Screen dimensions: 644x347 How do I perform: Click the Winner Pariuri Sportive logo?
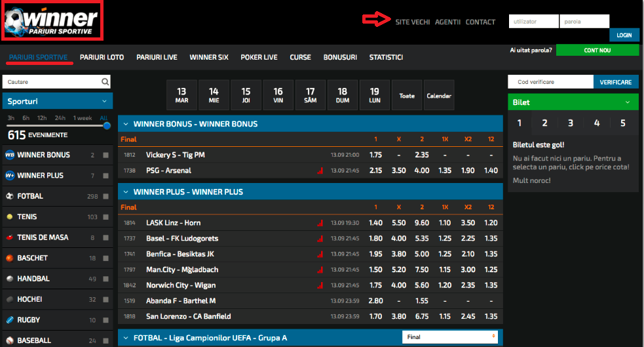coord(52,20)
